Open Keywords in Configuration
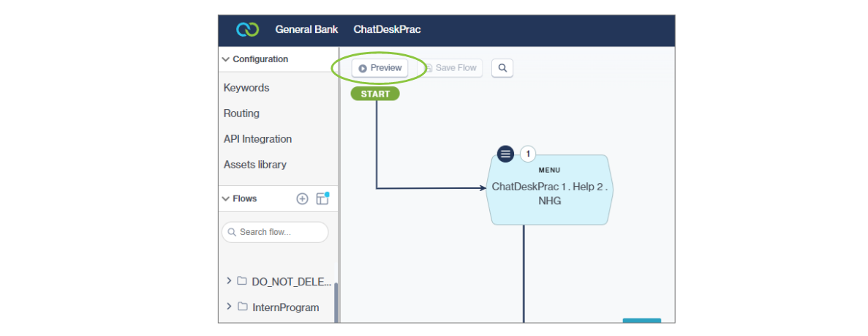Image resolution: width=868 pixels, height=336 pixels. click(246, 88)
